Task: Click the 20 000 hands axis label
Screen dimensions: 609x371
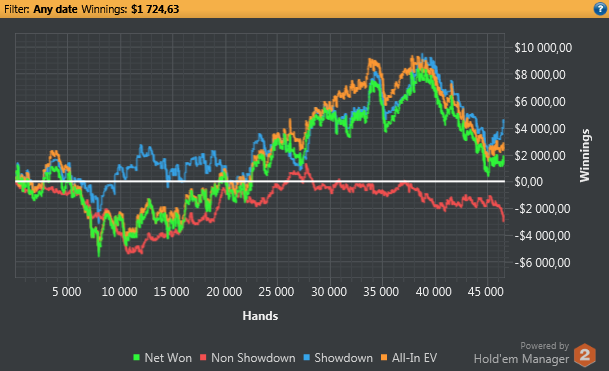Action: click(224, 292)
